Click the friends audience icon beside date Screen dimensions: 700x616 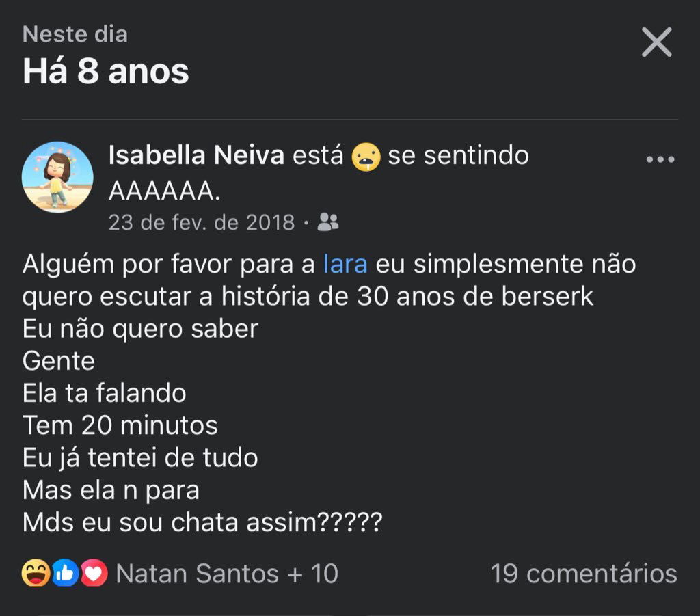coord(328,222)
